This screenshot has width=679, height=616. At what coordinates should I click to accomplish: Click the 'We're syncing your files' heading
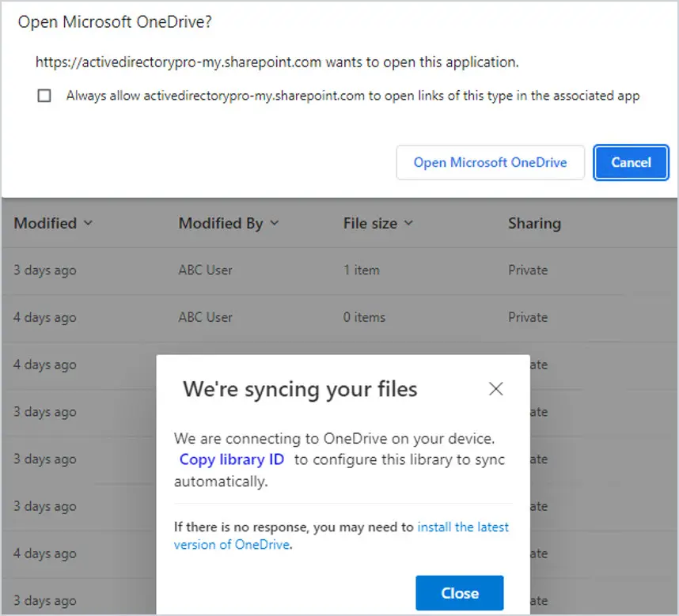(x=300, y=389)
